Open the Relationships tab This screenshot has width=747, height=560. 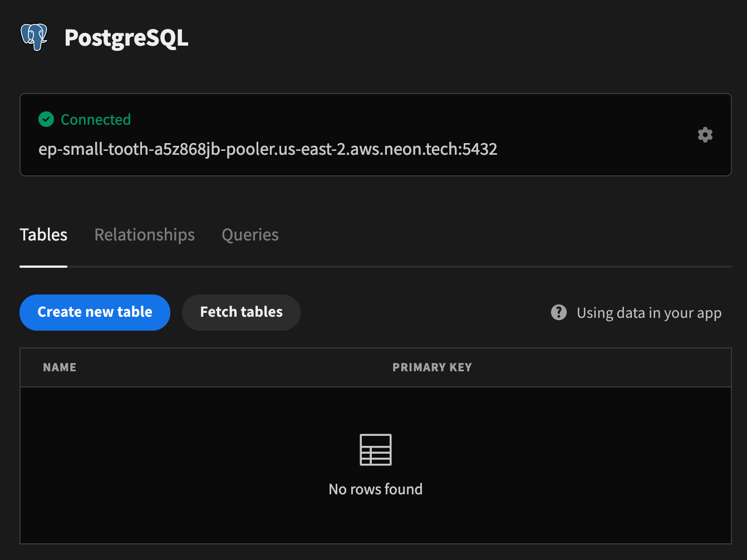(x=145, y=235)
